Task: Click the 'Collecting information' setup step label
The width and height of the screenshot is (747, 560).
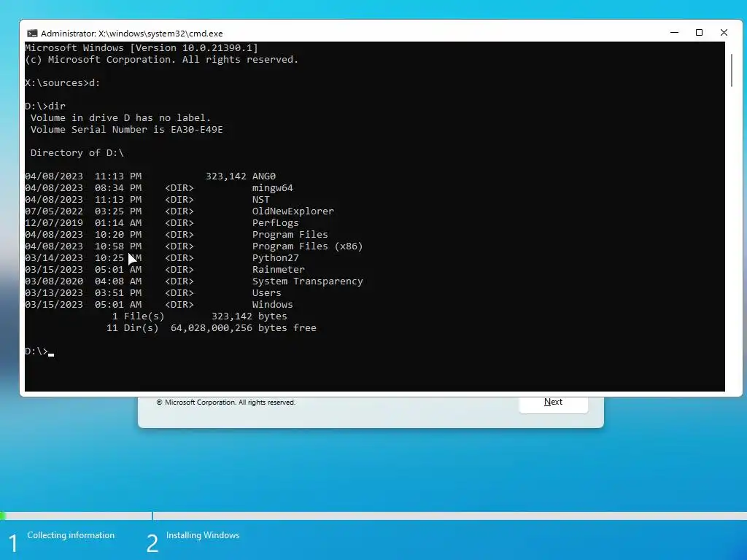Action: pyautogui.click(x=71, y=535)
